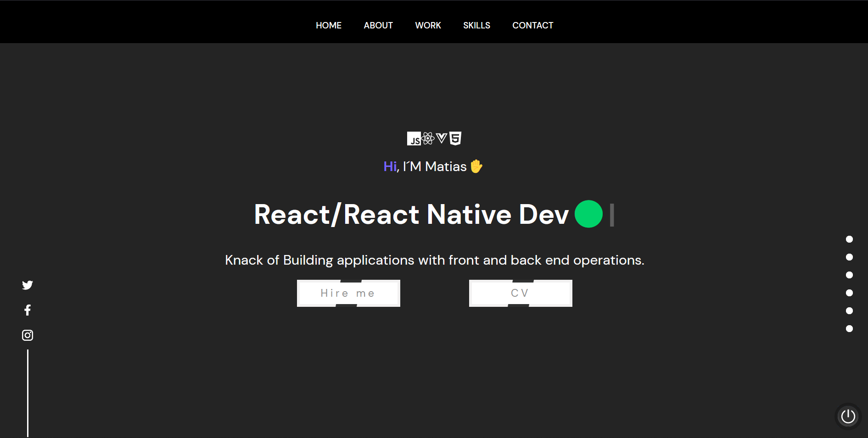Open the ABOUT nav item
868x438 pixels.
click(x=378, y=25)
